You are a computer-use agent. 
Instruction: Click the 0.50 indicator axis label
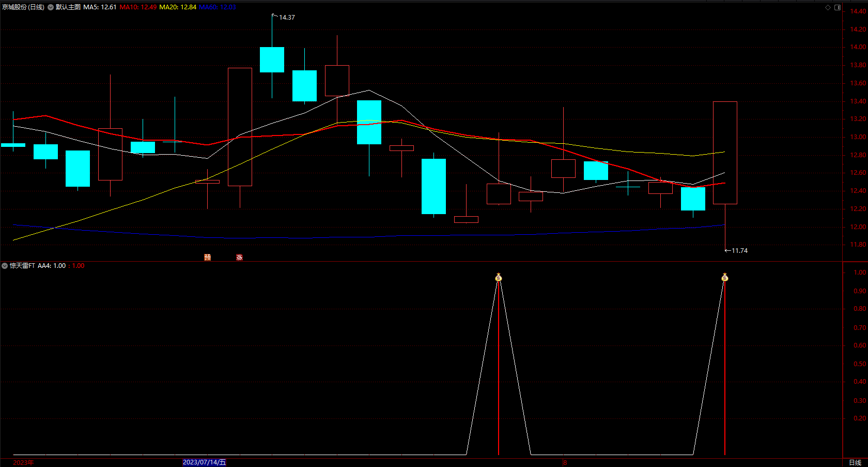point(860,364)
